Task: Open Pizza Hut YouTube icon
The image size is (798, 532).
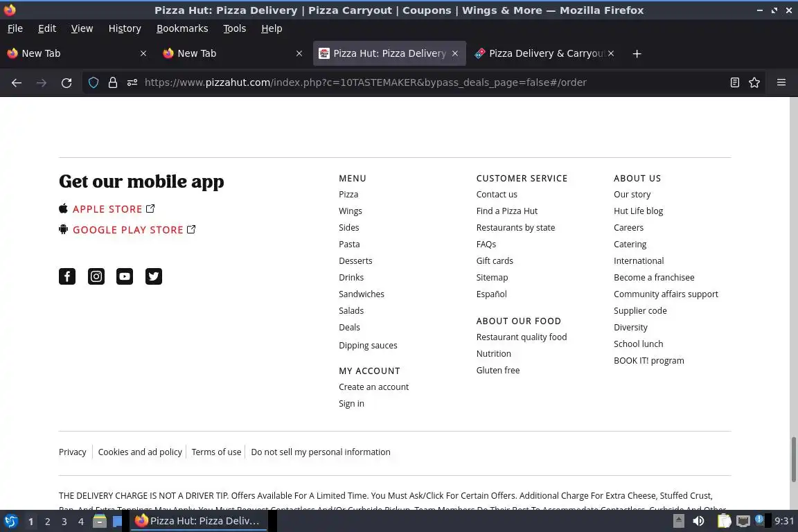Action: coord(125,276)
